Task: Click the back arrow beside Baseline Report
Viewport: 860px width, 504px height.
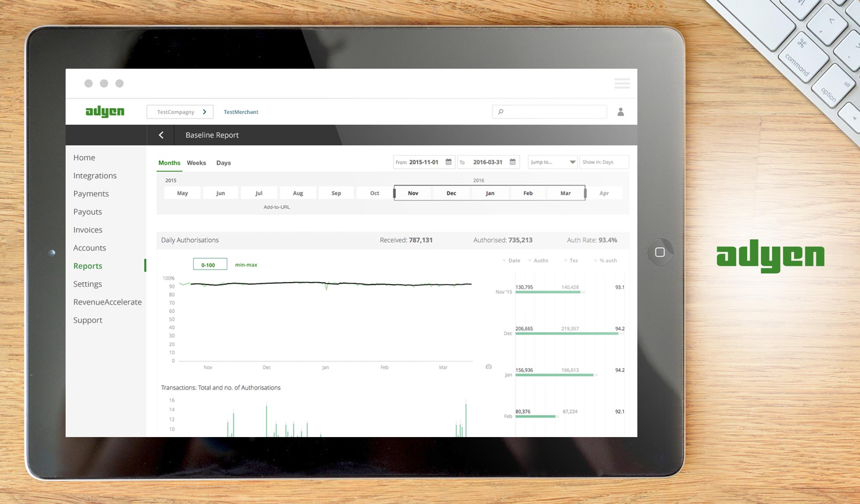Action: pyautogui.click(x=161, y=135)
